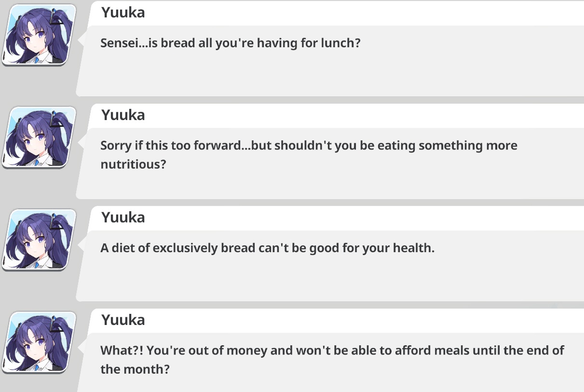The height and width of the screenshot is (392, 584).
Task: Click 'the month?' text in last bubble
Action: (135, 370)
